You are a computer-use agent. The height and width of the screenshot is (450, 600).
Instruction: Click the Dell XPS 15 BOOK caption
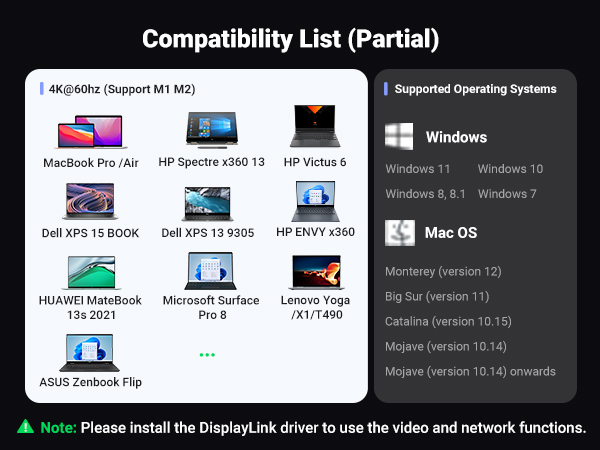(x=90, y=233)
